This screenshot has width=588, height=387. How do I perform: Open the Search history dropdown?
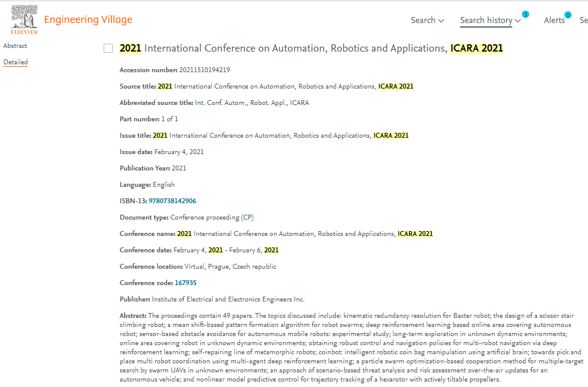click(490, 20)
